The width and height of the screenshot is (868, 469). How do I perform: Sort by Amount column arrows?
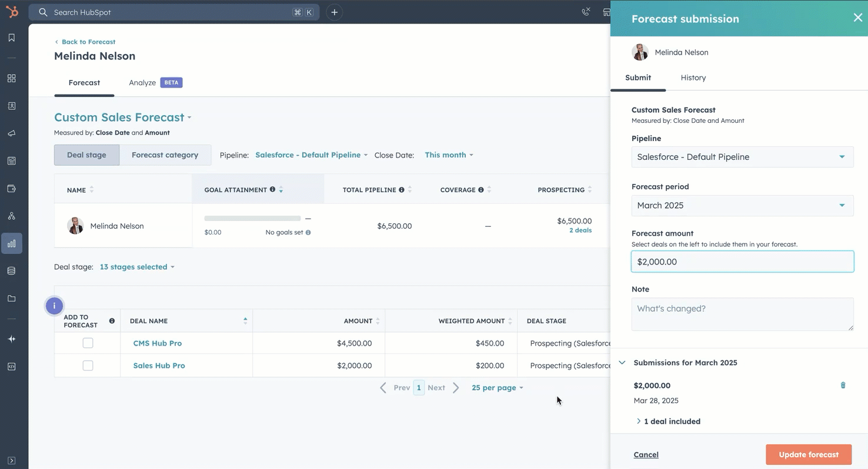(378, 321)
